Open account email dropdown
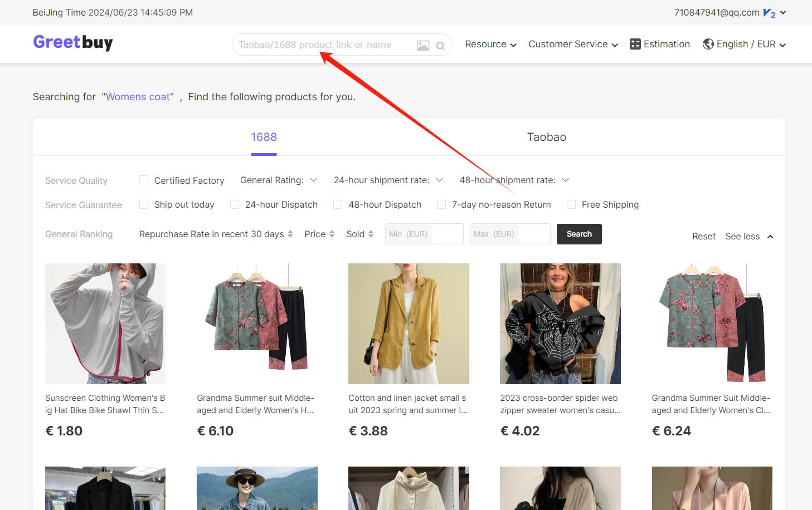This screenshot has width=812, height=510. click(730, 12)
